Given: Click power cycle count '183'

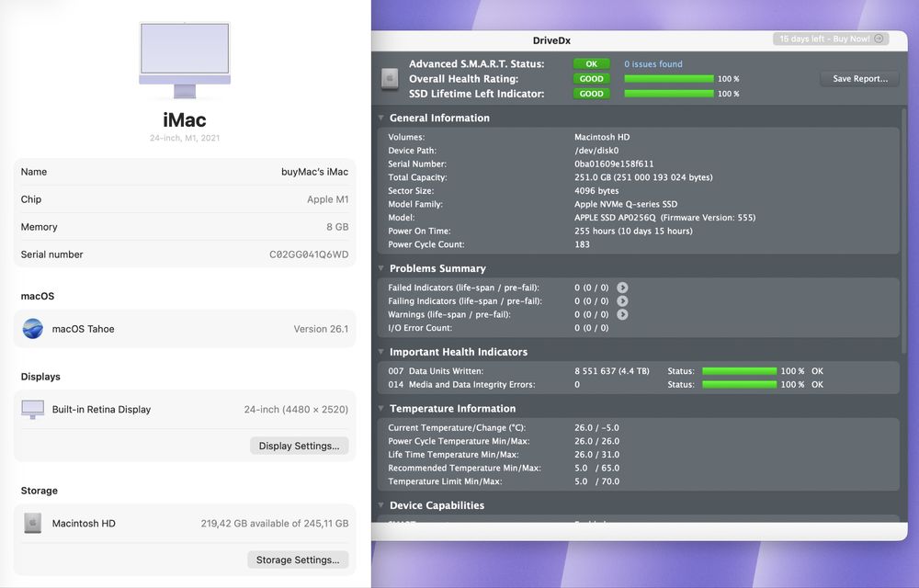Looking at the screenshot, I should click(x=582, y=244).
